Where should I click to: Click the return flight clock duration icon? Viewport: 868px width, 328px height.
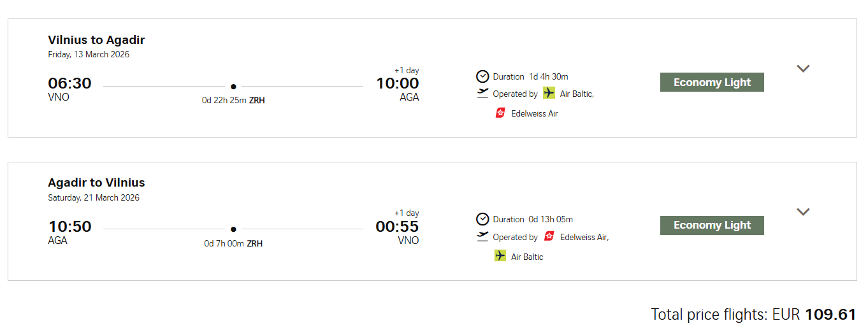[482, 219]
